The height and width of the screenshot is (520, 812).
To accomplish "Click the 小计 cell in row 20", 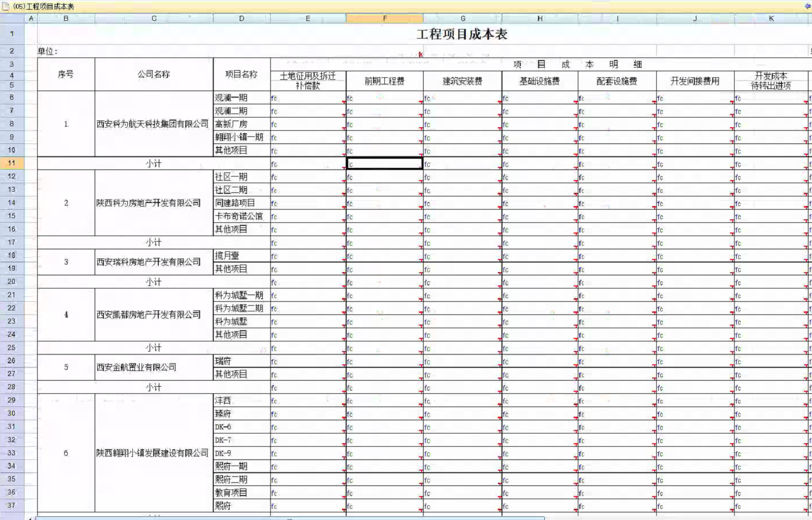I will [154, 282].
